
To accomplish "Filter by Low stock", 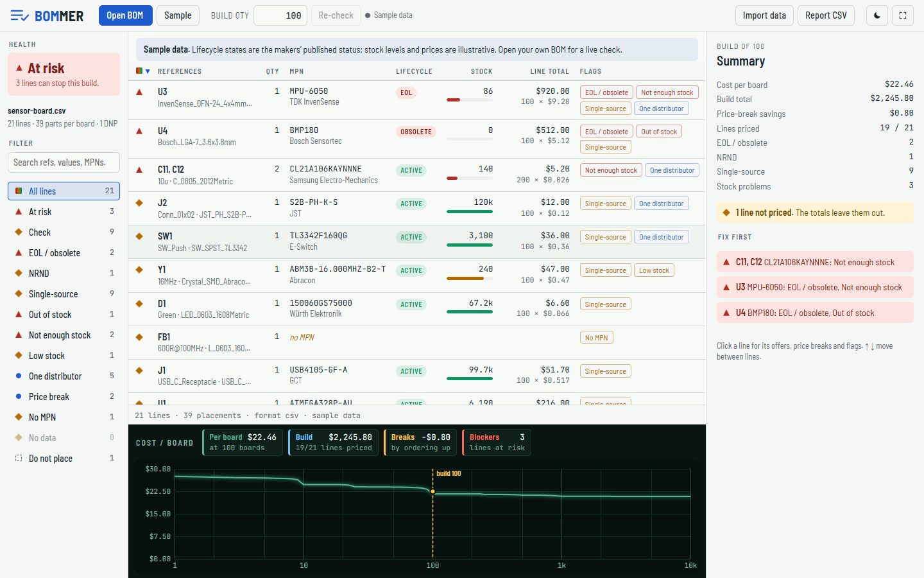I will coord(64,355).
